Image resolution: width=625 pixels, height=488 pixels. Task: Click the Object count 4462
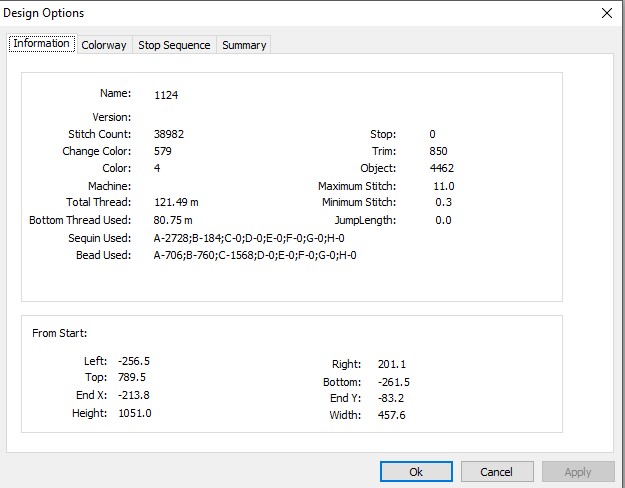click(x=442, y=168)
